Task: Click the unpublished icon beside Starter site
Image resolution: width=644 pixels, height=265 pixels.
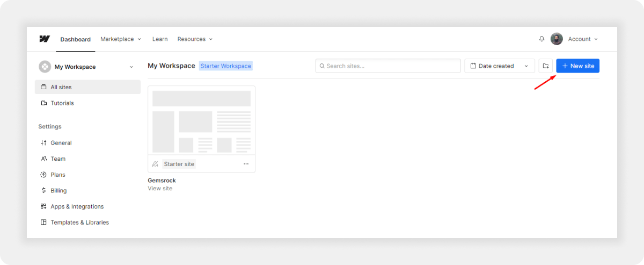Action: (x=155, y=164)
